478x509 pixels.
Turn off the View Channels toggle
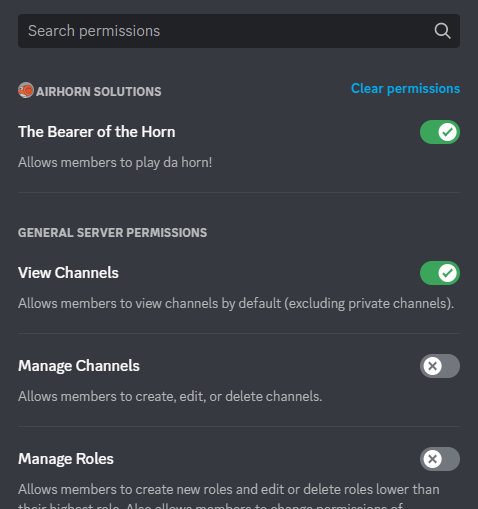440,273
